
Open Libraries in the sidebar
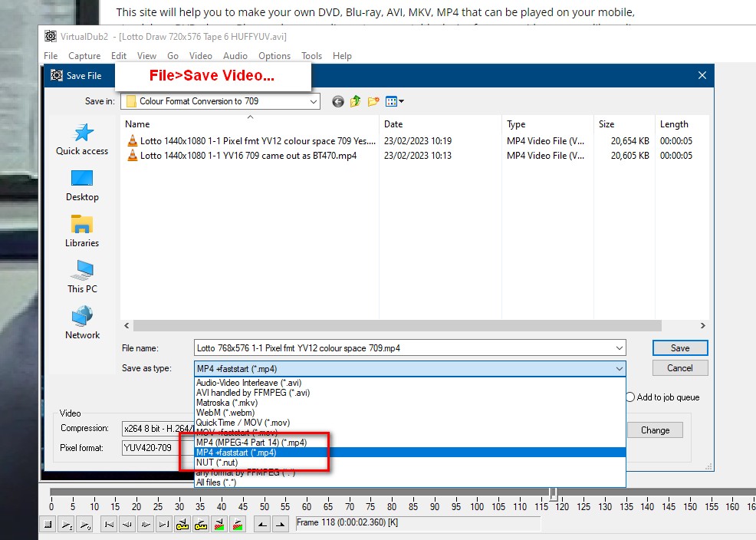82,232
